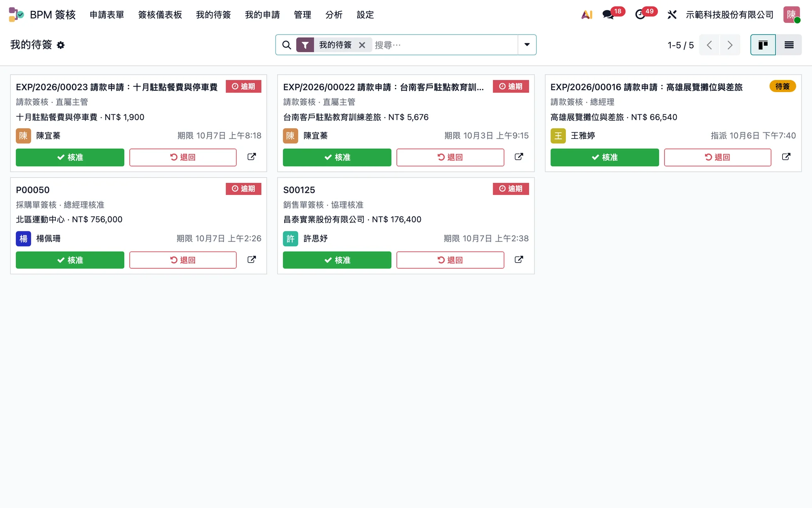Open the BPM 簽核 app logo icon
Image resolution: width=812 pixels, height=508 pixels.
(x=16, y=15)
